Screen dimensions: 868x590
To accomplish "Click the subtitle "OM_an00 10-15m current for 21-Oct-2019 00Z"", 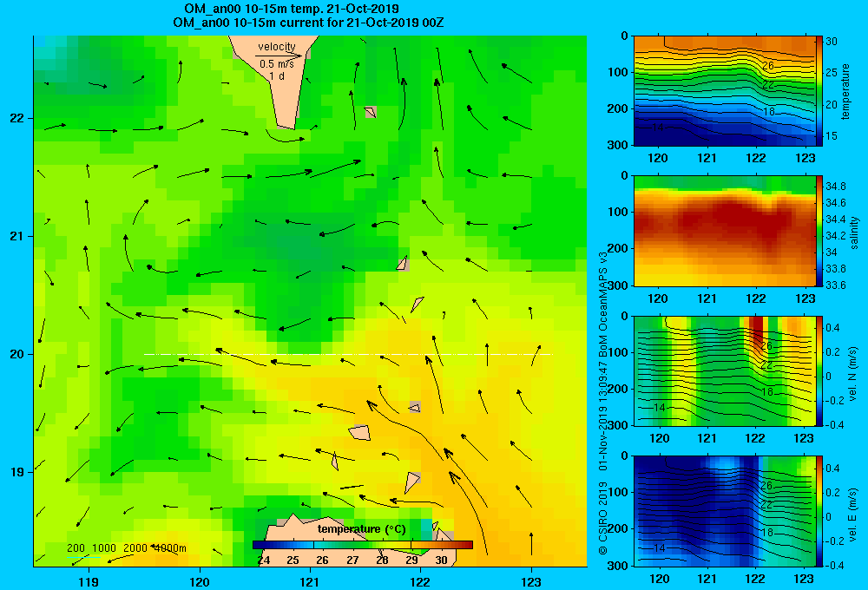I will [x=308, y=23].
